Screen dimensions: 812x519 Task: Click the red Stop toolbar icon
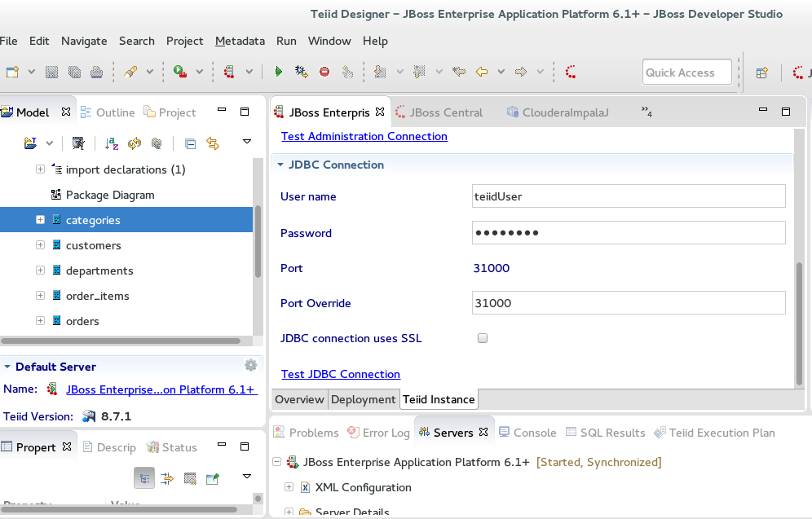324,72
